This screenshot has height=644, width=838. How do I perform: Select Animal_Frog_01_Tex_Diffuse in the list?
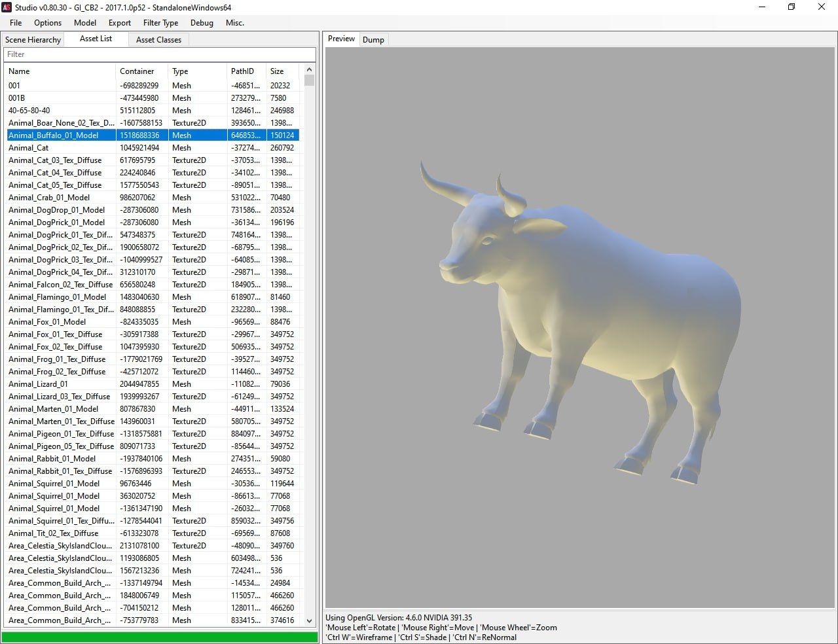(153, 359)
